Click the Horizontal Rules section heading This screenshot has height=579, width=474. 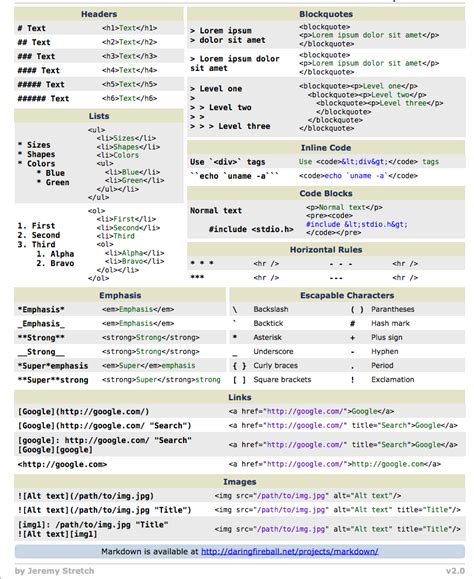pos(326,250)
